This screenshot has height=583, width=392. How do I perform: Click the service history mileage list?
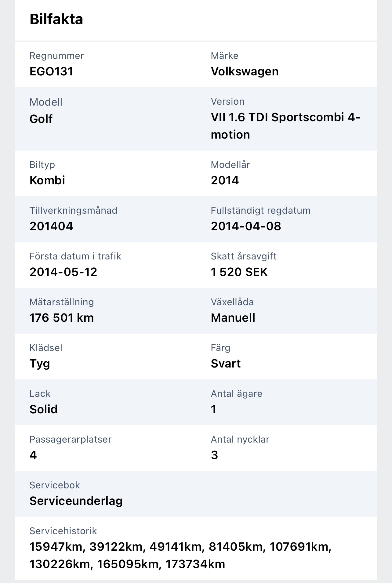[180, 555]
